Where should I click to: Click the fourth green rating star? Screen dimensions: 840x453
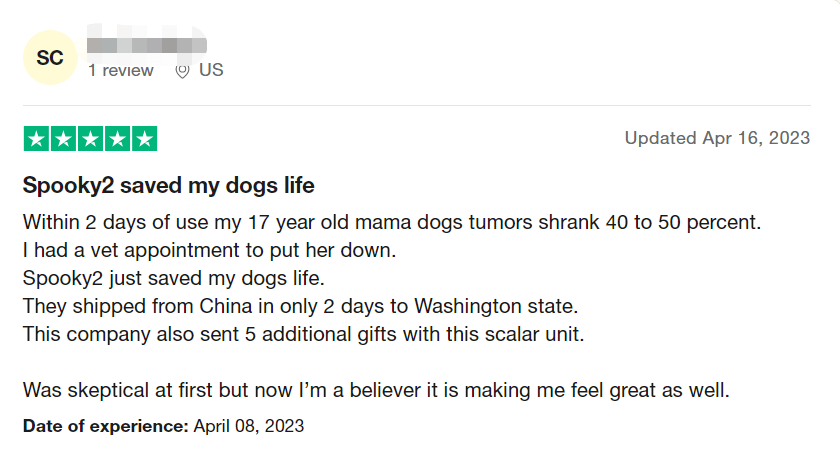(117, 139)
